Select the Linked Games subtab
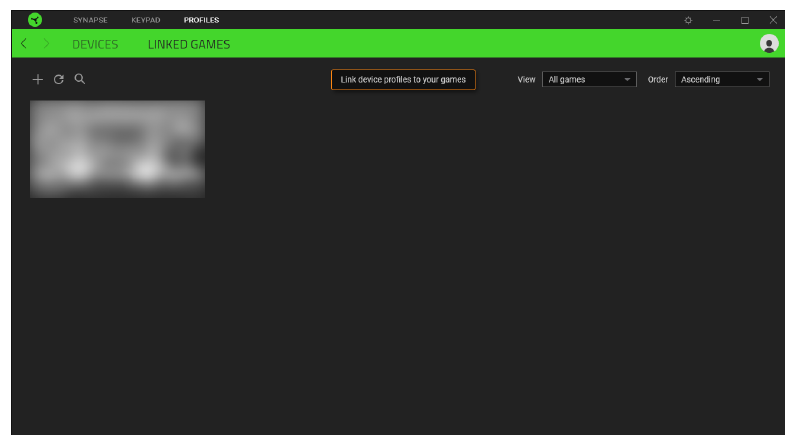 [x=189, y=45]
